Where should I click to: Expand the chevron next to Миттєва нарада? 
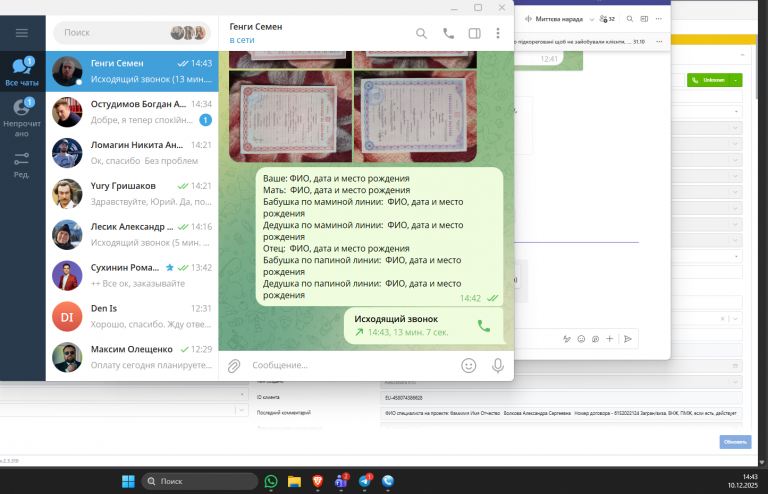click(x=592, y=20)
